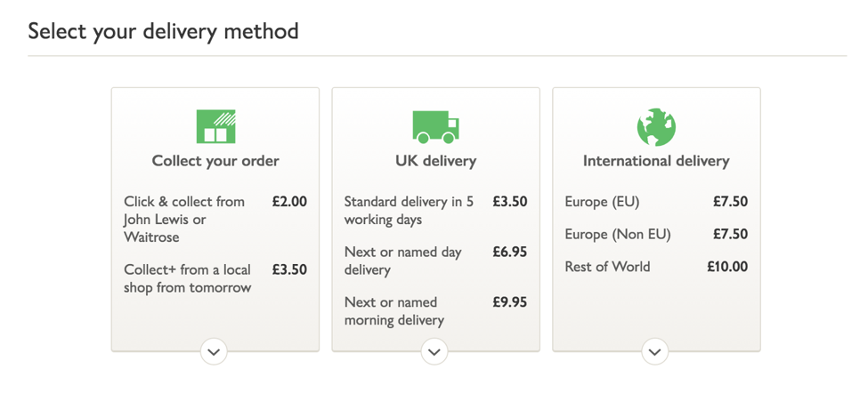This screenshot has height=393, width=868.
Task: Choose Europe (Non EU) delivery option
Action: 656,235
